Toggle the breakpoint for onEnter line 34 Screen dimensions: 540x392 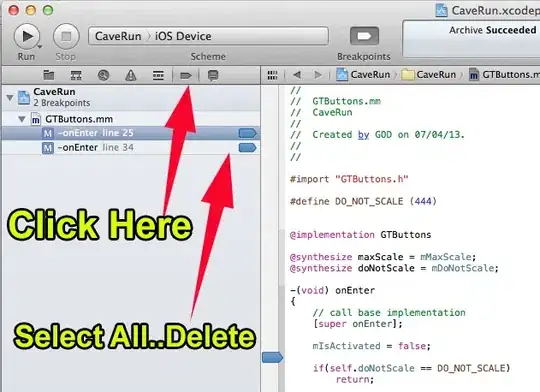tap(248, 148)
